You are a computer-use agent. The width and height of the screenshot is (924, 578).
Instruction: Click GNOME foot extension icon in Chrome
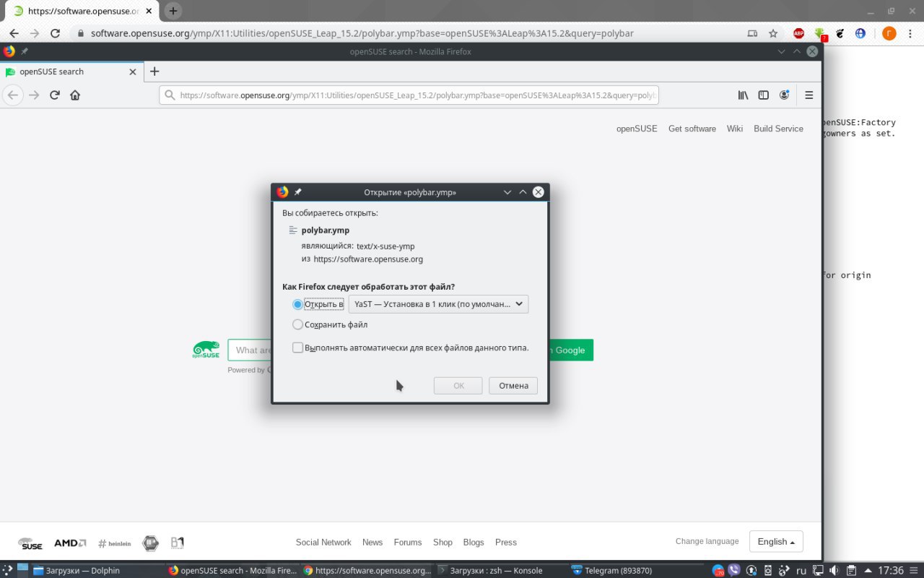[x=840, y=33]
